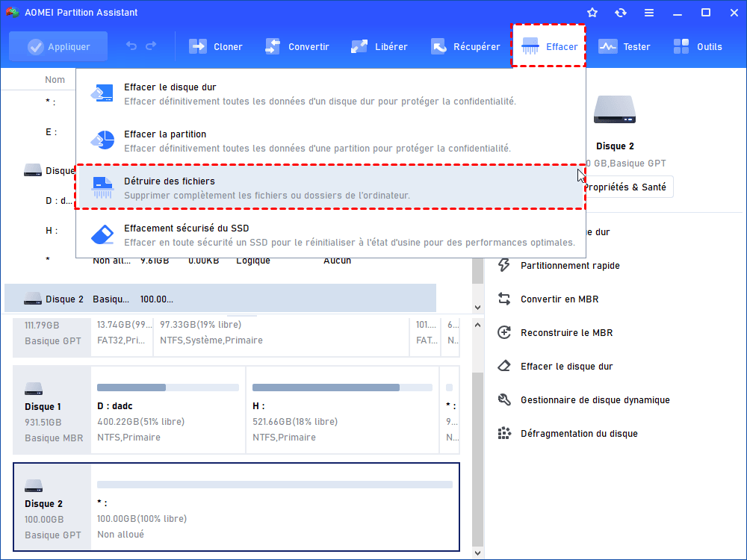Click the H : partition usage bar
Screen dimensions: 747x560
coord(342,388)
